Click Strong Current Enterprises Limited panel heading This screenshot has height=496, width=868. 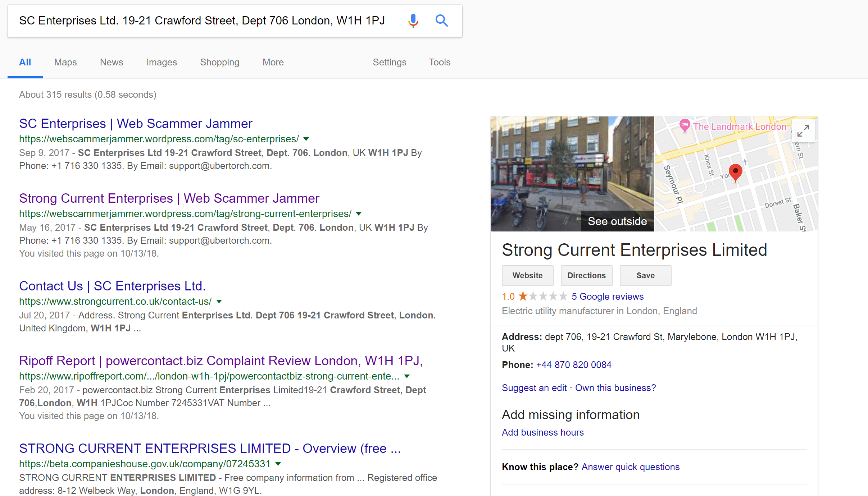(x=635, y=250)
